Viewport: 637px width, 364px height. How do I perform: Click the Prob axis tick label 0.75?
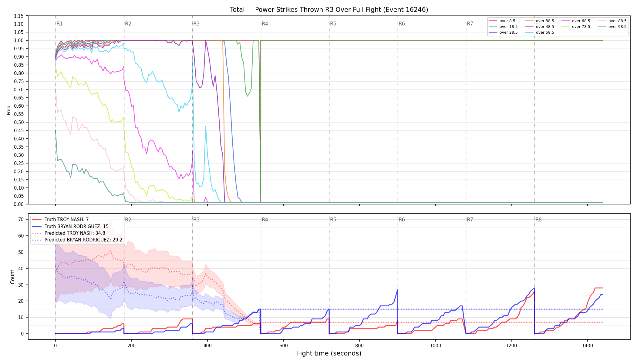point(19,81)
